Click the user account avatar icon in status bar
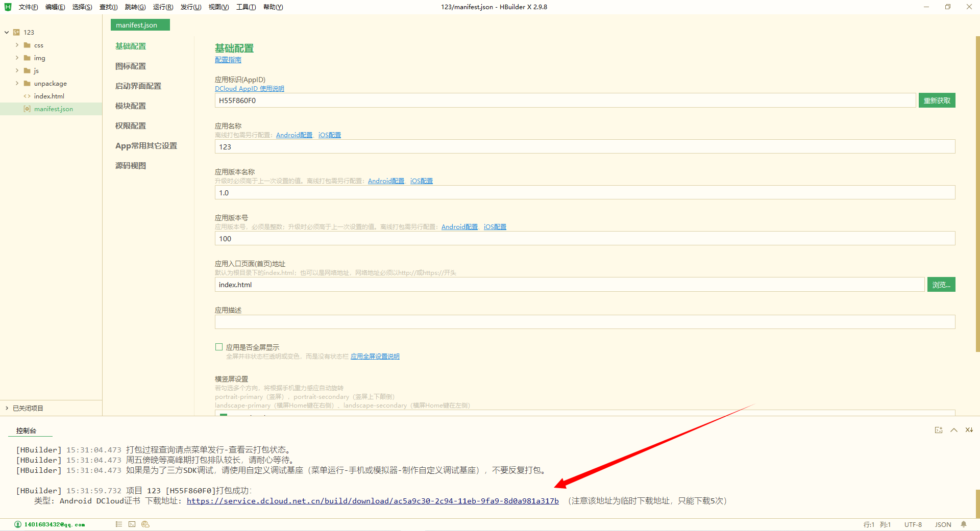This screenshot has width=980, height=531. [18, 524]
